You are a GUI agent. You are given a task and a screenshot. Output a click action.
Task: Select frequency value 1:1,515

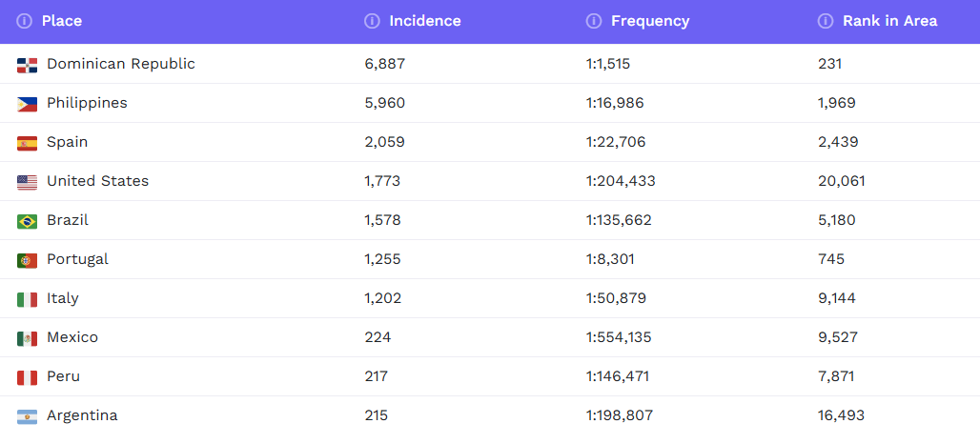[x=608, y=64]
